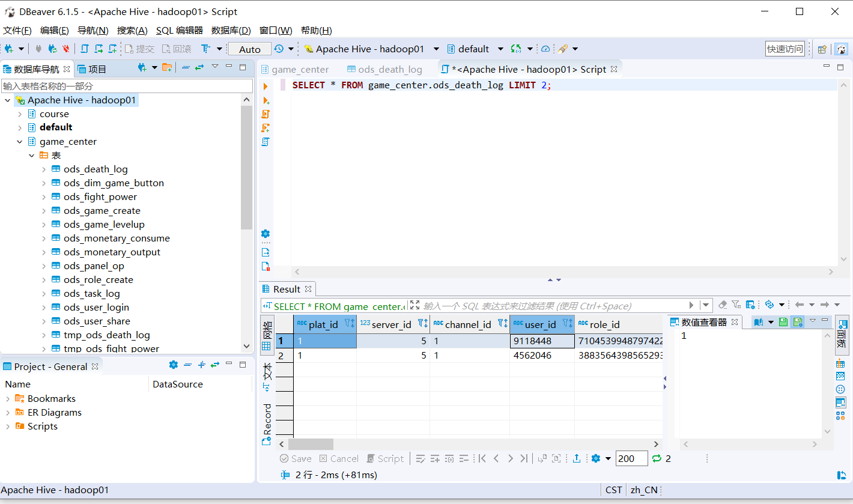The image size is (853, 504).
Task: Click the transaction log clock icon
Action: (x=279, y=49)
